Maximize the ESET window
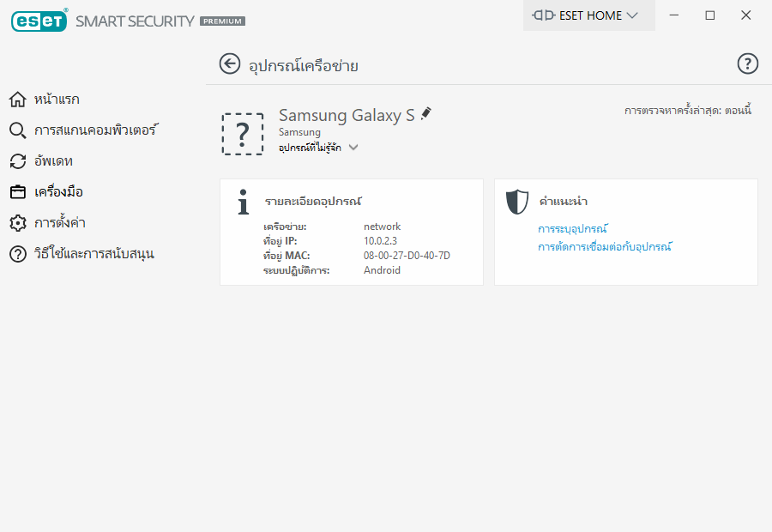This screenshot has height=532, width=772. click(710, 15)
